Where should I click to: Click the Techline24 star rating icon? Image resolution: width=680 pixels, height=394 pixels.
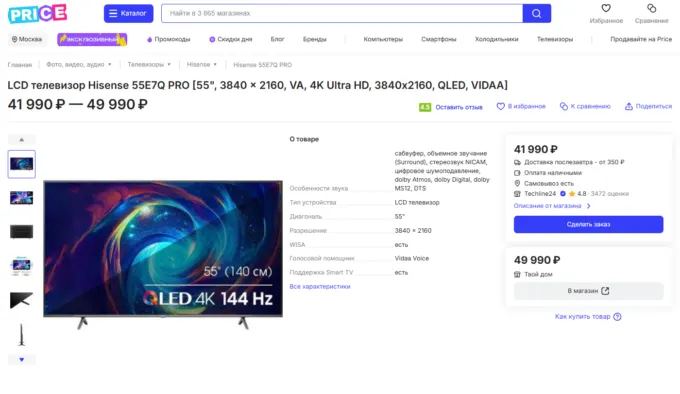coord(572,194)
